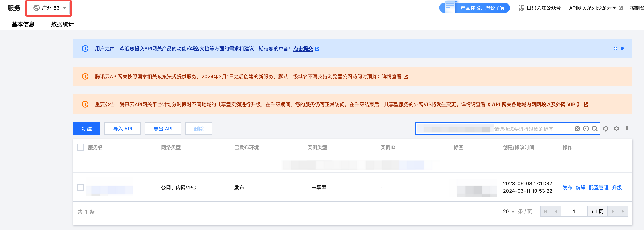Click the 新建 button
The image size is (644, 230).
[x=87, y=129]
